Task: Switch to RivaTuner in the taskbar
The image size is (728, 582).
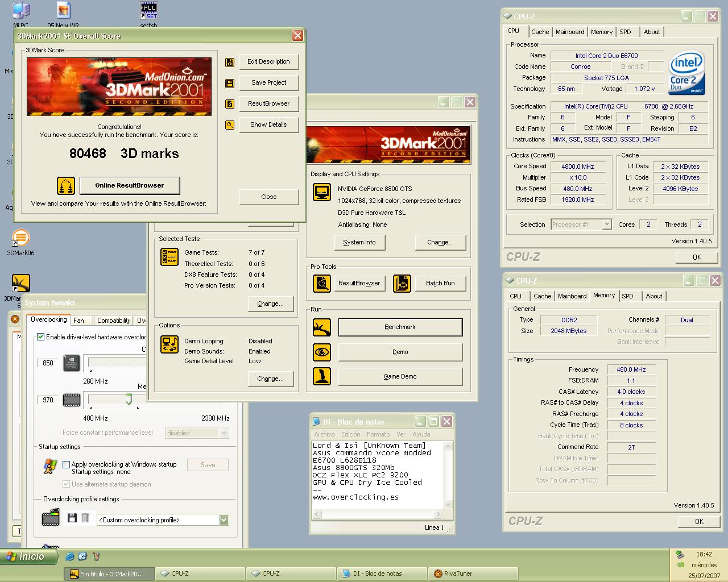Action: click(x=473, y=573)
